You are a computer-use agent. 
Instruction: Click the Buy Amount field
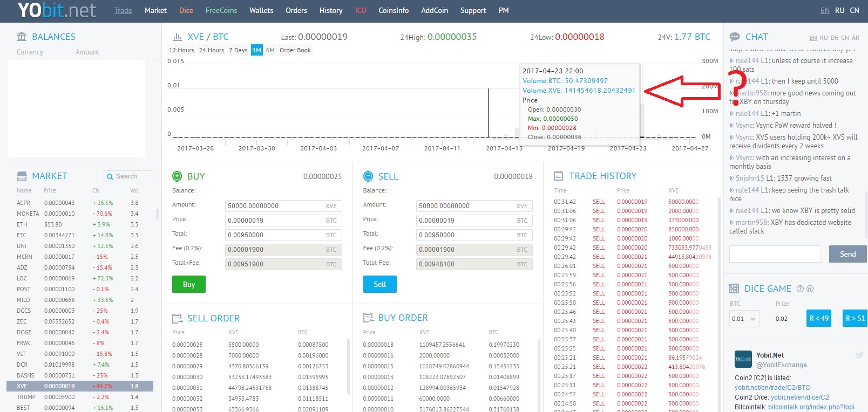(283, 206)
